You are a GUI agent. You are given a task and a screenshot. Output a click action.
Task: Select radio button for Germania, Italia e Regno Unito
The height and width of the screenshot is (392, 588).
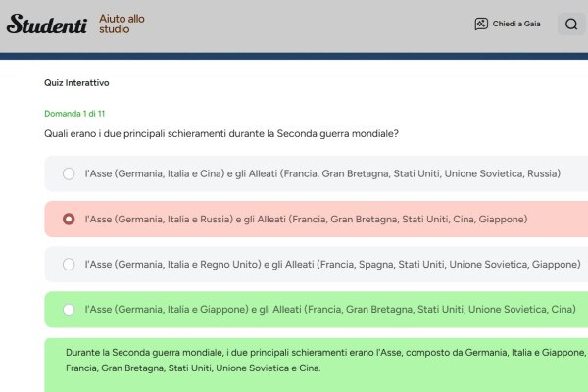click(x=69, y=265)
